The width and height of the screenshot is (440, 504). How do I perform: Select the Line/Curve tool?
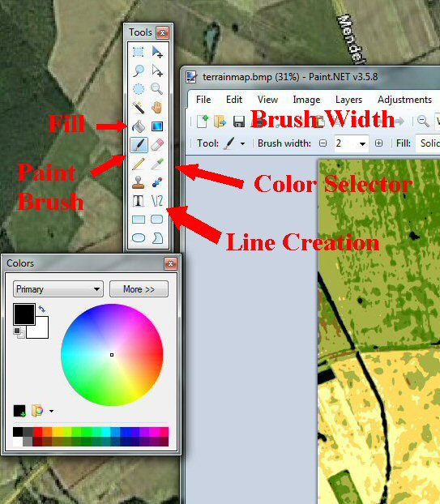point(157,201)
